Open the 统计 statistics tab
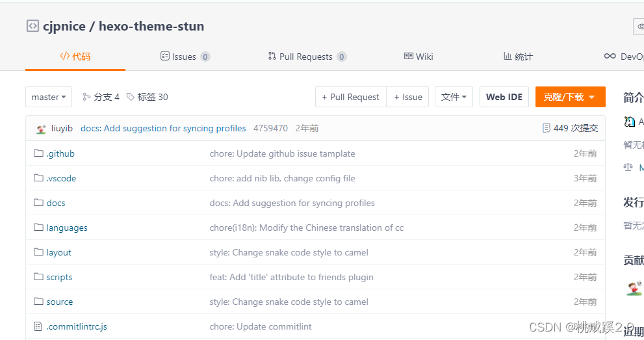Image resolution: width=644 pixels, height=340 pixels. 519,57
